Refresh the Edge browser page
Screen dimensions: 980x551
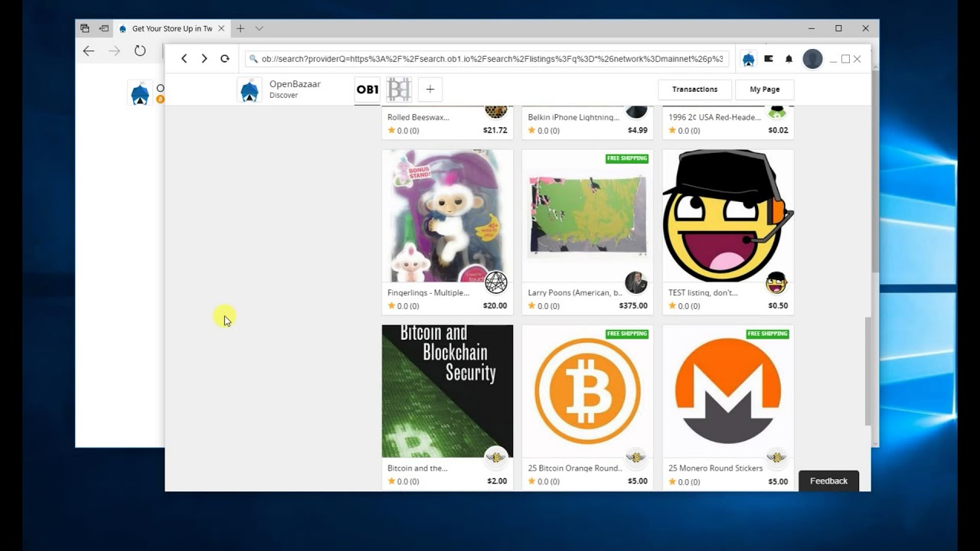[x=139, y=51]
